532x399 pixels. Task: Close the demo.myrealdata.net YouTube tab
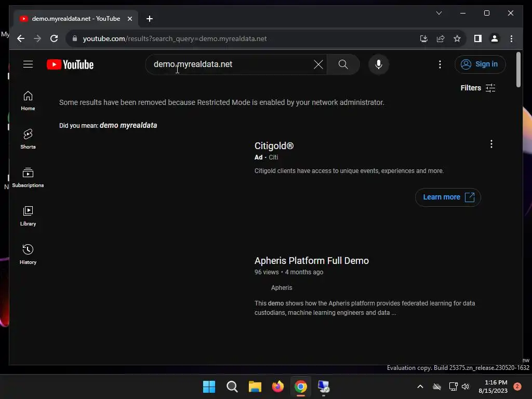(129, 19)
